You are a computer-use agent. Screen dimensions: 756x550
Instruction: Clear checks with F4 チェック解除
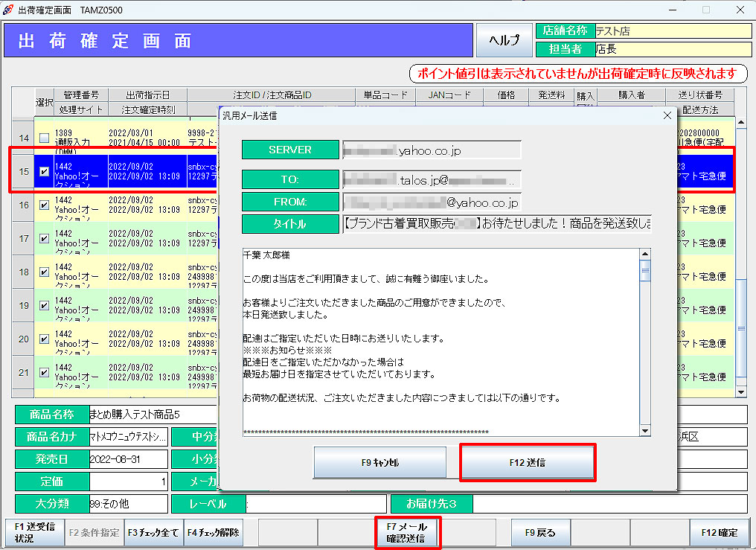point(213,533)
